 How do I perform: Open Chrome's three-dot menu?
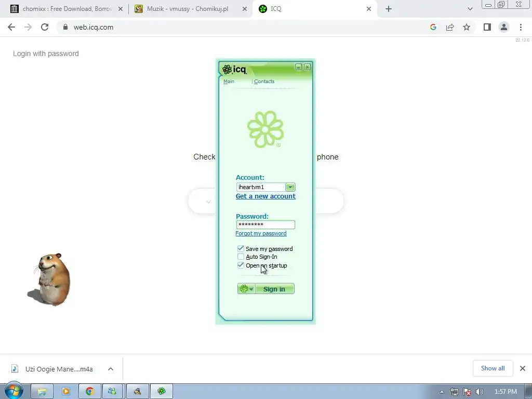tap(521, 27)
